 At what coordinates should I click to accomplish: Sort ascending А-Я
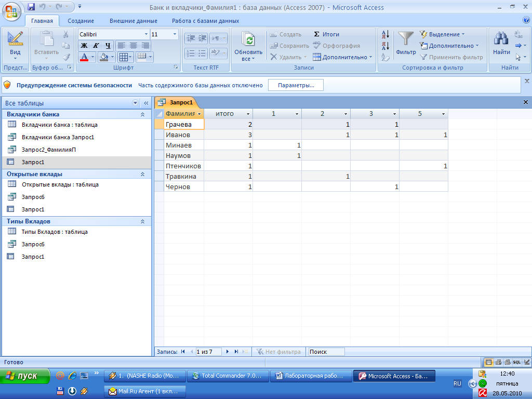coord(385,34)
